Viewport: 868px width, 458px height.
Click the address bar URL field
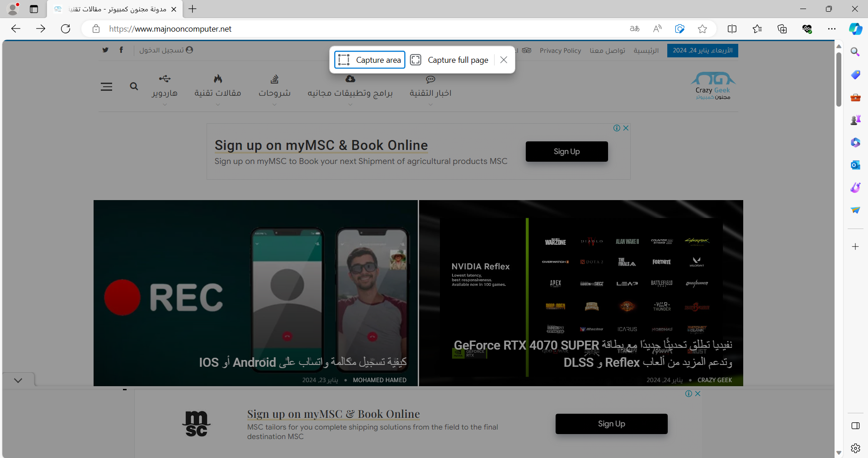(x=362, y=29)
